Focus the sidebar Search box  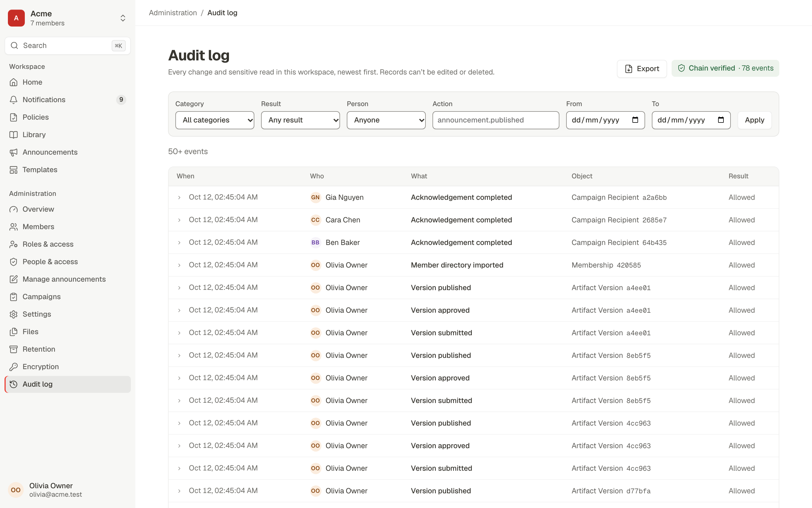(67, 46)
